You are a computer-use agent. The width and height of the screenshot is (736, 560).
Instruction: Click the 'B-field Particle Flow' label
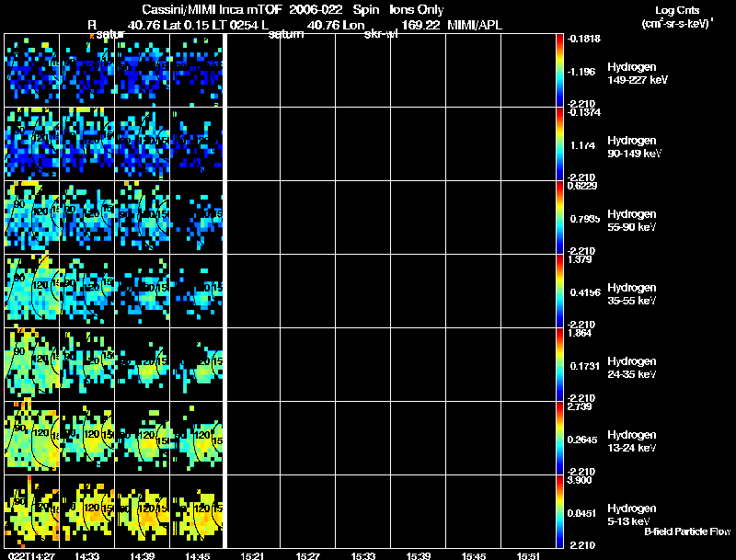tap(687, 531)
